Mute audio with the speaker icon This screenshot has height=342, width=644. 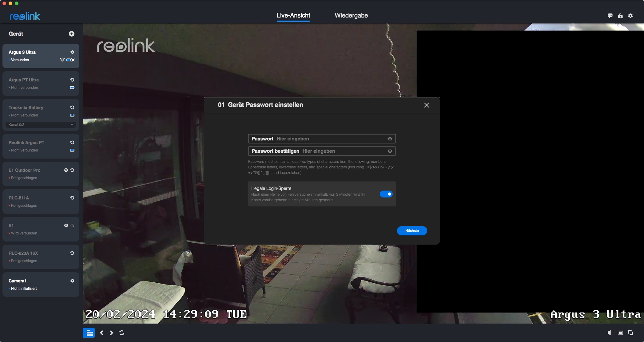click(609, 333)
